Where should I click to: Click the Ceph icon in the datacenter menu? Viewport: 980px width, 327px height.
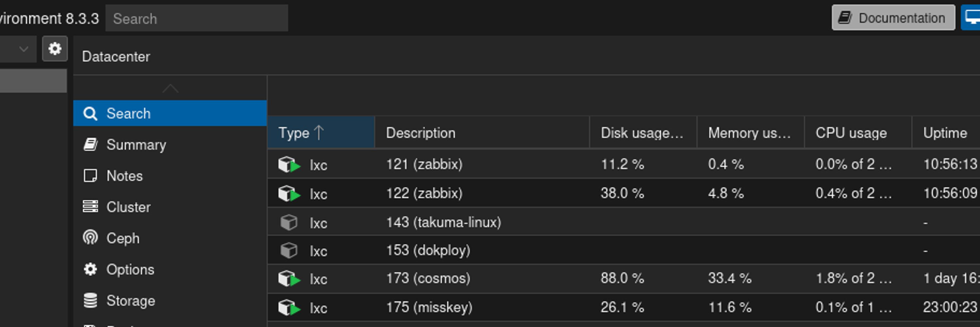(x=90, y=238)
